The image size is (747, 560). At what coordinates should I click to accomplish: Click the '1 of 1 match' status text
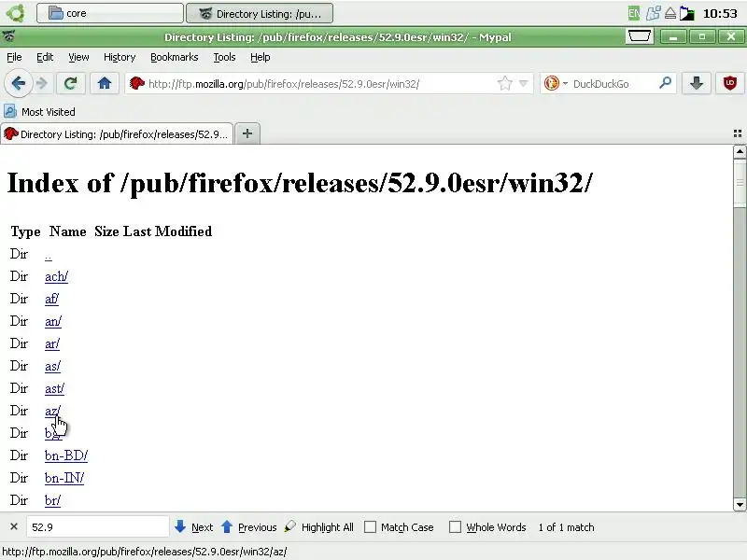566,527
